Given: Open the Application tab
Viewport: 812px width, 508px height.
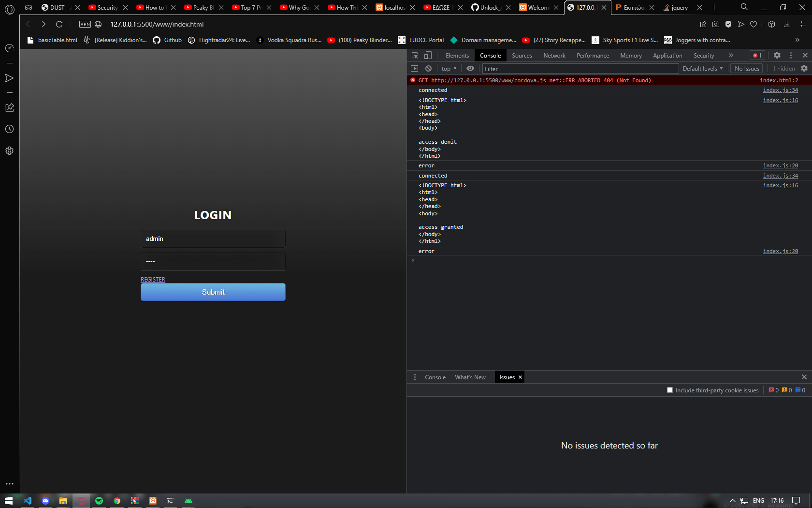Looking at the screenshot, I should click(x=667, y=56).
